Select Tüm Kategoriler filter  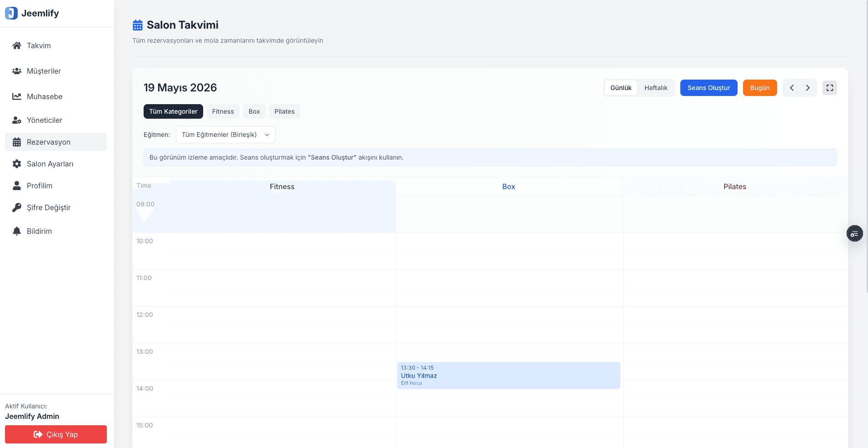[x=173, y=111]
